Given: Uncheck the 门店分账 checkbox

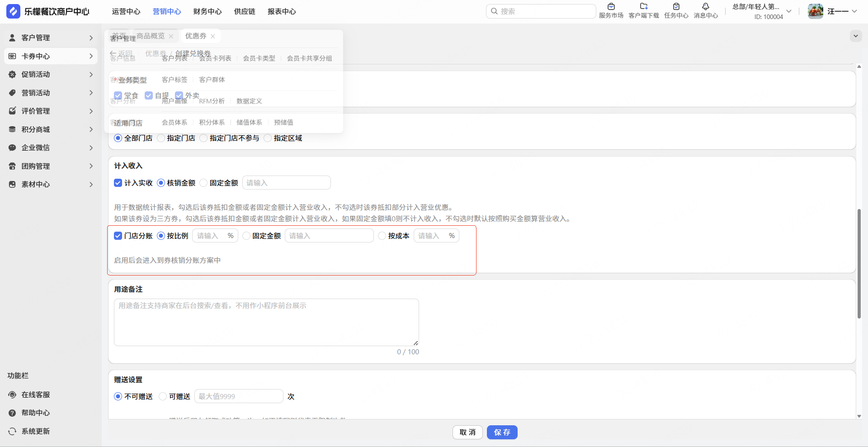Looking at the screenshot, I should [118, 236].
